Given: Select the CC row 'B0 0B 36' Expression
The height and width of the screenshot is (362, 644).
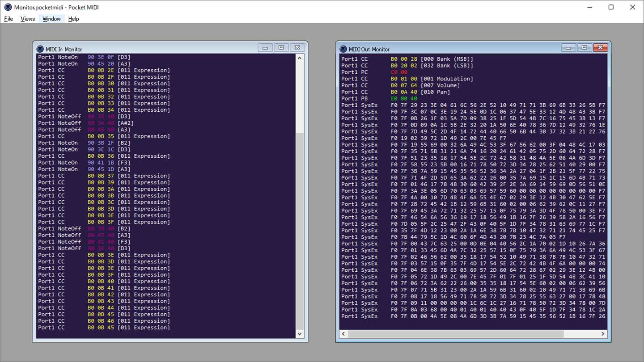Looking at the screenshot, I should pyautogui.click(x=104, y=156).
